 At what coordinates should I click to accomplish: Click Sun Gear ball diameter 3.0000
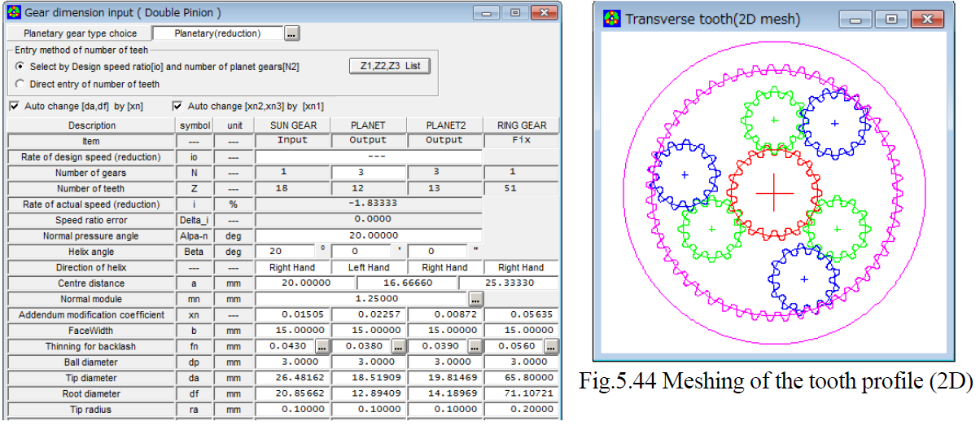pyautogui.click(x=291, y=362)
